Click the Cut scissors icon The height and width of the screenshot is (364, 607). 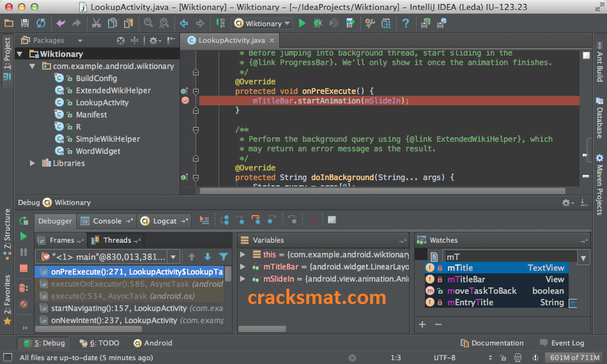(x=96, y=23)
